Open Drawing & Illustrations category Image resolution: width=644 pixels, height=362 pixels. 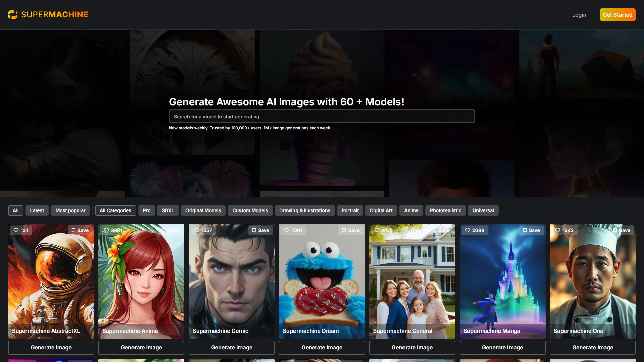tap(305, 210)
